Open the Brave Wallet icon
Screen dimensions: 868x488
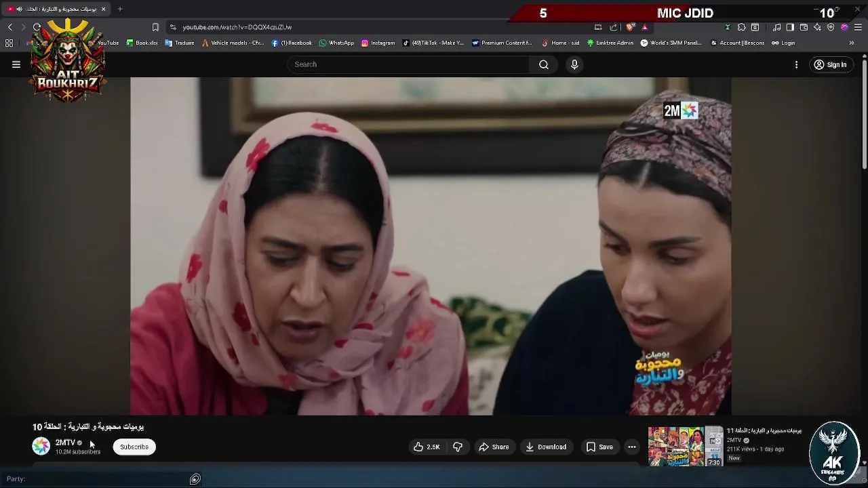pos(804,27)
